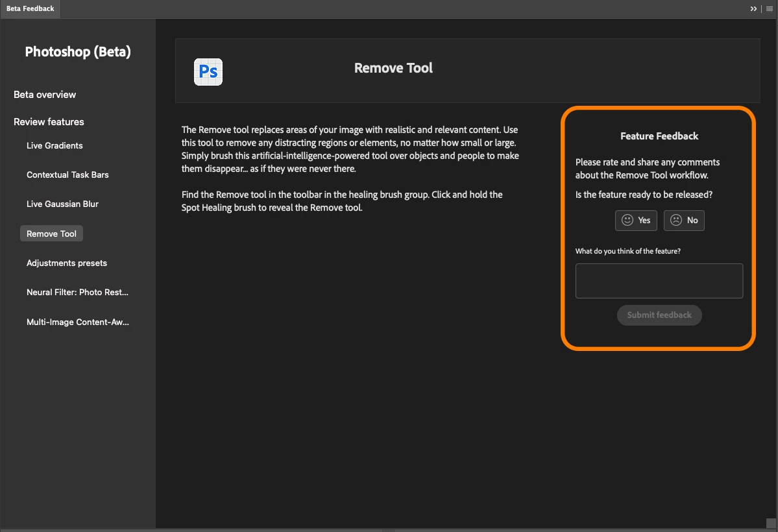Focus the feature comments text box
The image size is (778, 532).
[x=659, y=281]
